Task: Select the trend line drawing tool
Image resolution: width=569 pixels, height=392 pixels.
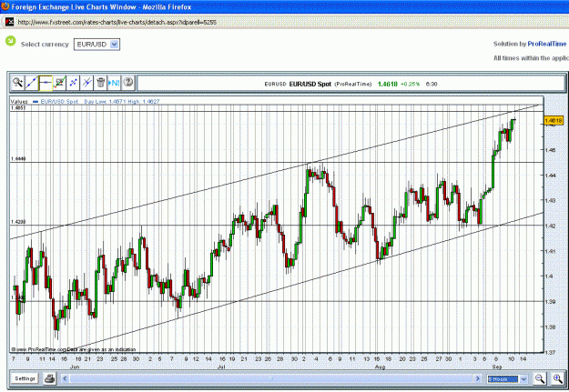Action: click(x=32, y=83)
